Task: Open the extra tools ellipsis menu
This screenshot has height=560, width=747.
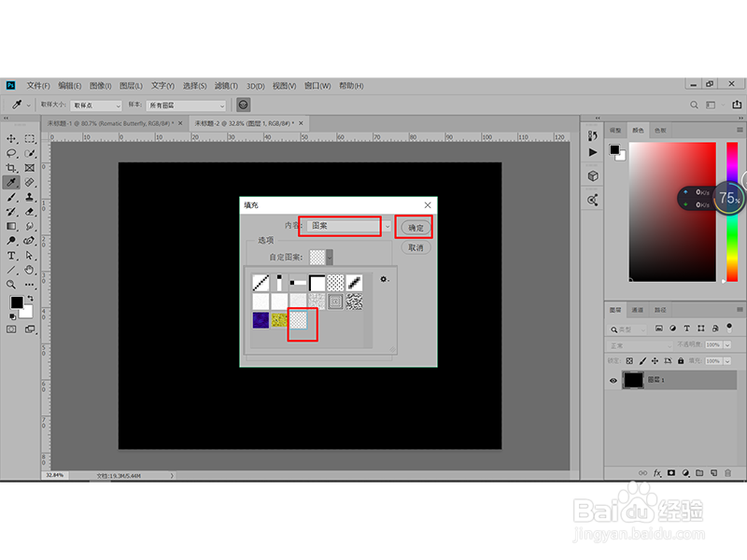Action: tap(30, 285)
